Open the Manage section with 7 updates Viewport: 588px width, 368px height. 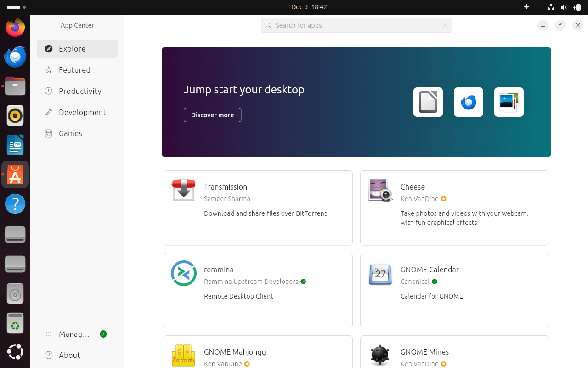74,334
